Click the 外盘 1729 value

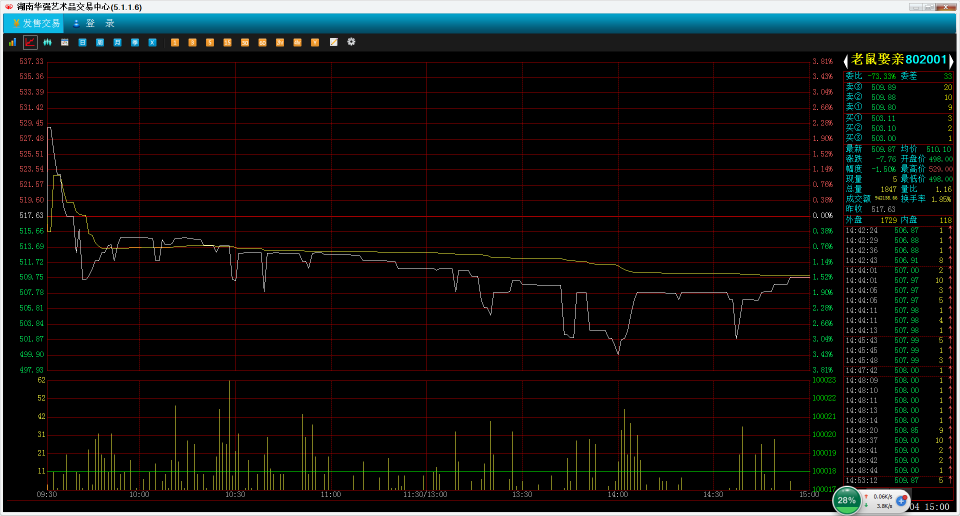[888, 220]
